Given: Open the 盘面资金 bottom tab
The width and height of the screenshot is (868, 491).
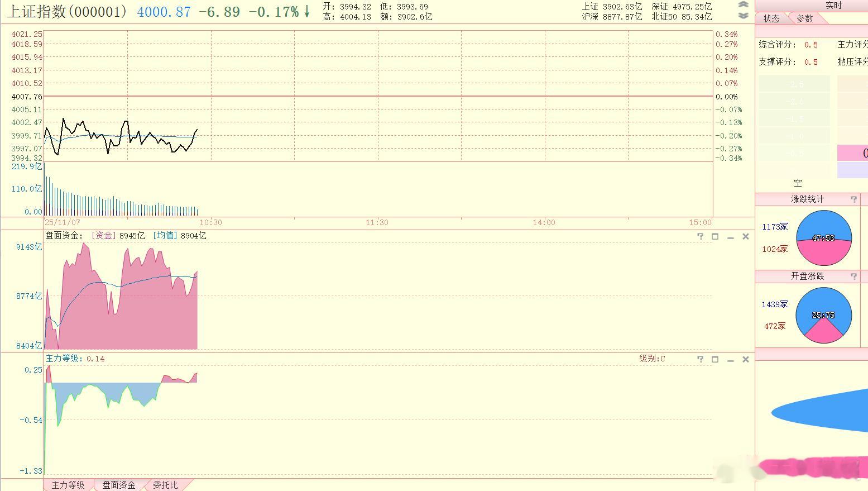Looking at the screenshot, I should [x=119, y=485].
